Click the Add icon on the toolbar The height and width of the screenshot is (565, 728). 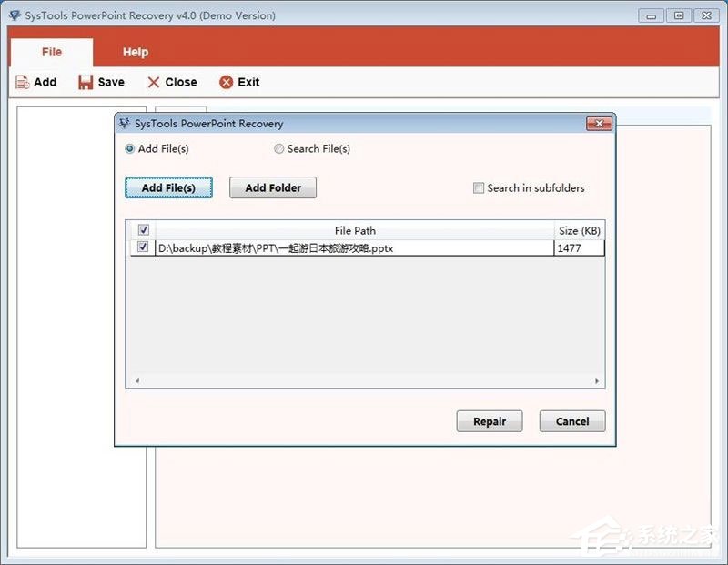pos(23,82)
